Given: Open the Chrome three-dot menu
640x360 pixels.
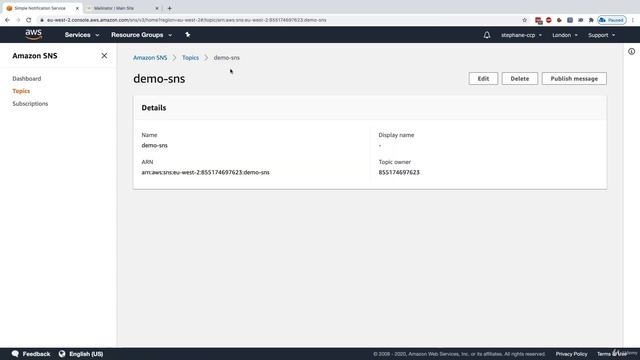Looking at the screenshot, I should click(633, 20).
